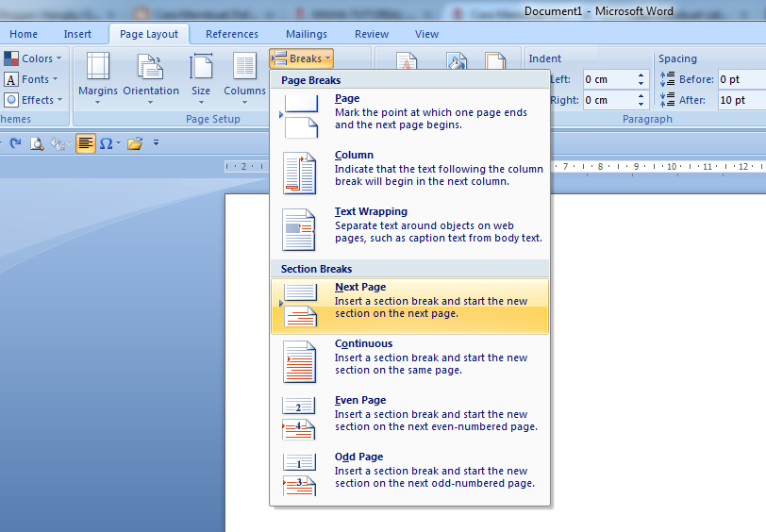This screenshot has width=766, height=532.
Task: Expand the Symbol dropdown arrow
Action: point(118,143)
